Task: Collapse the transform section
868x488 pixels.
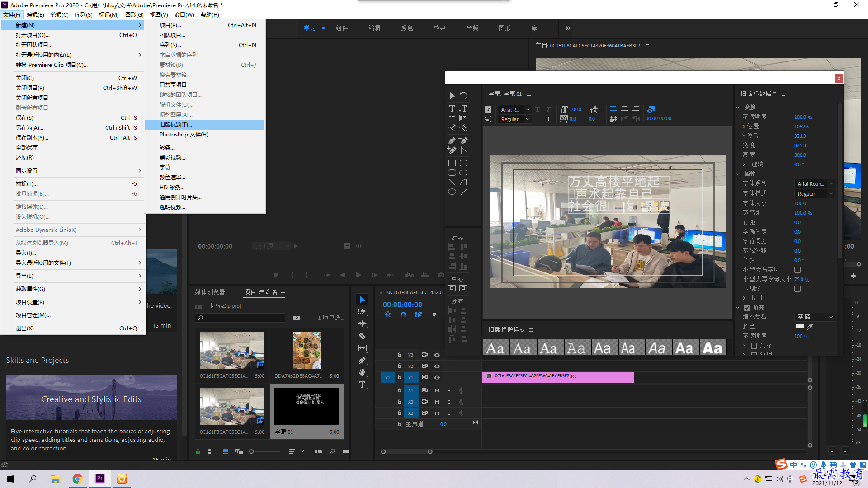Action: 738,108
